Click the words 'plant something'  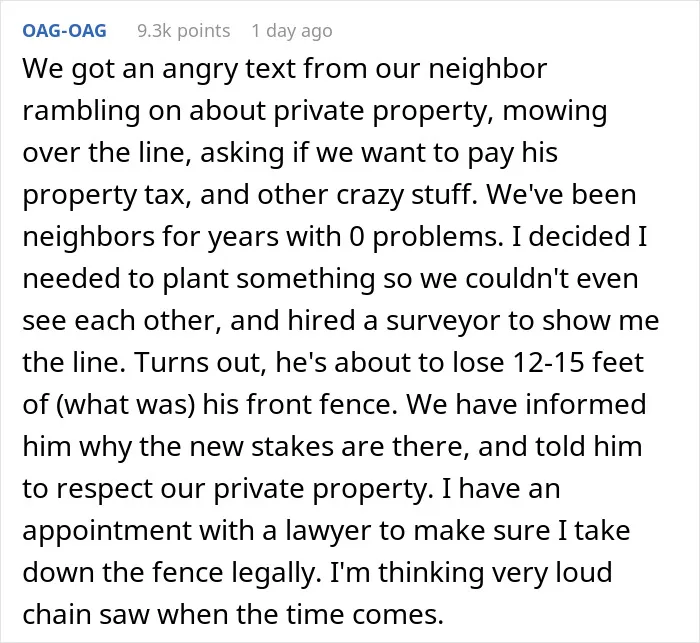268,280
